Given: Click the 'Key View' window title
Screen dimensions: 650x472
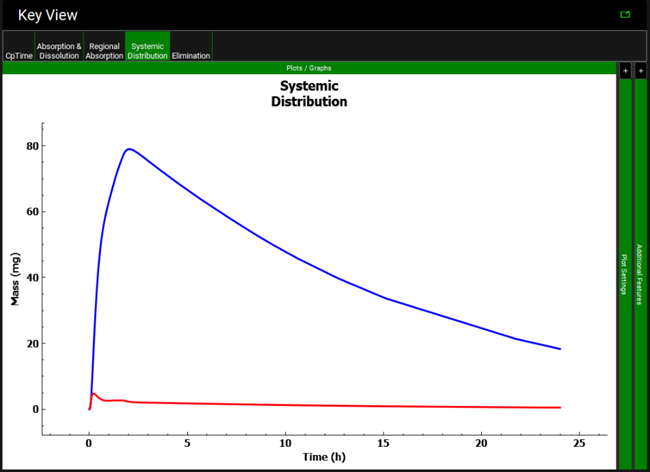Looking at the screenshot, I should coord(47,15).
